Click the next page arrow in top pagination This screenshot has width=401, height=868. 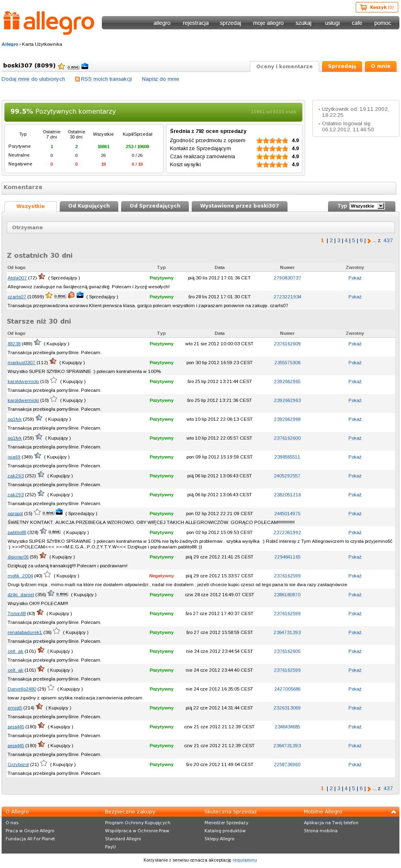(369, 241)
